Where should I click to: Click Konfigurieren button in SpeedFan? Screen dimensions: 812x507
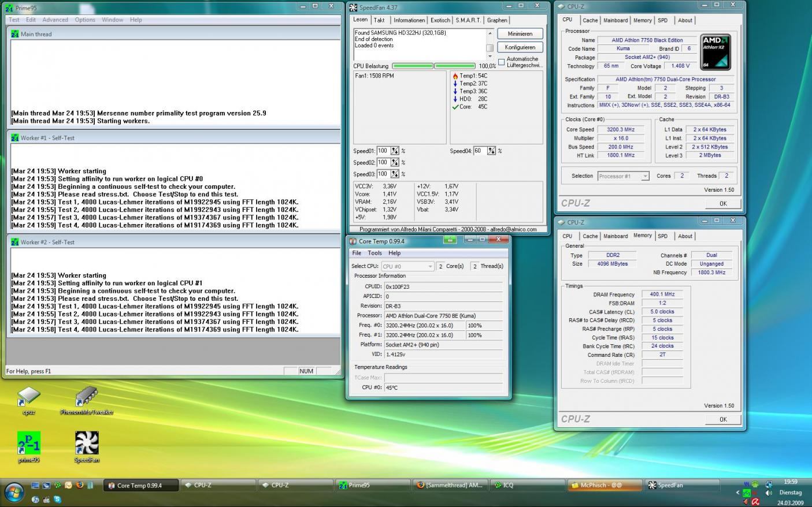pos(520,47)
